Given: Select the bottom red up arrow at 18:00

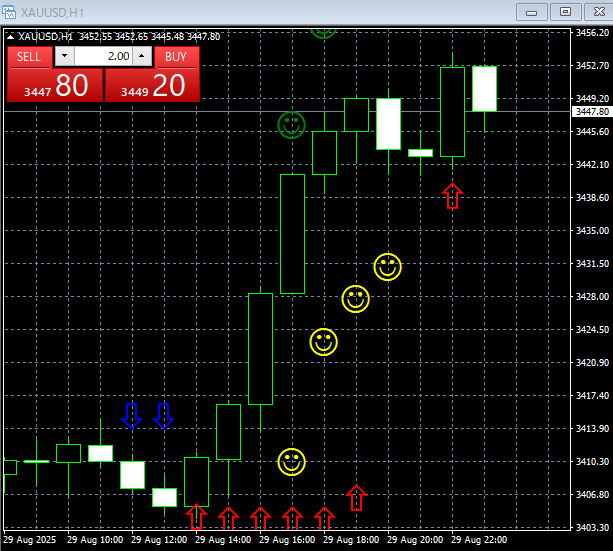Looking at the screenshot, I should click(x=324, y=518).
